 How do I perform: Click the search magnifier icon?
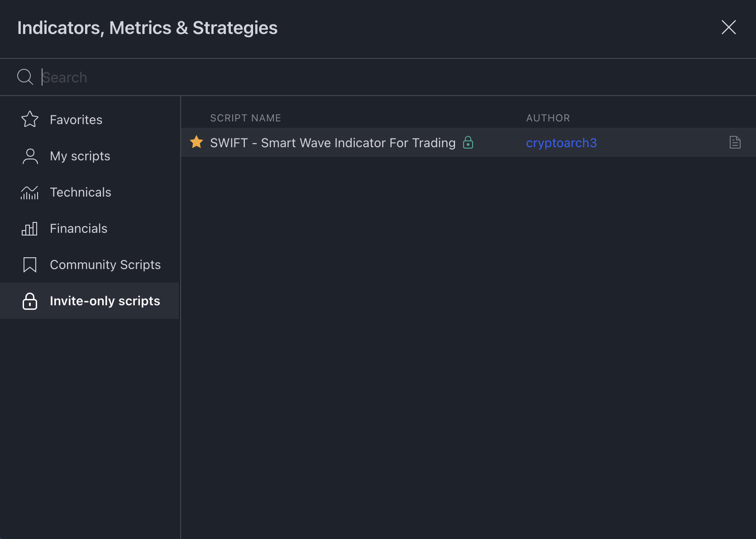pyautogui.click(x=25, y=77)
